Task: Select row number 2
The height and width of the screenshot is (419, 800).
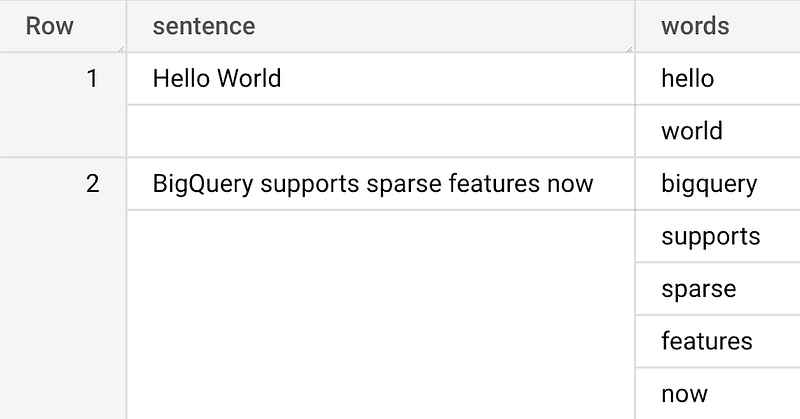Action: tap(92, 184)
